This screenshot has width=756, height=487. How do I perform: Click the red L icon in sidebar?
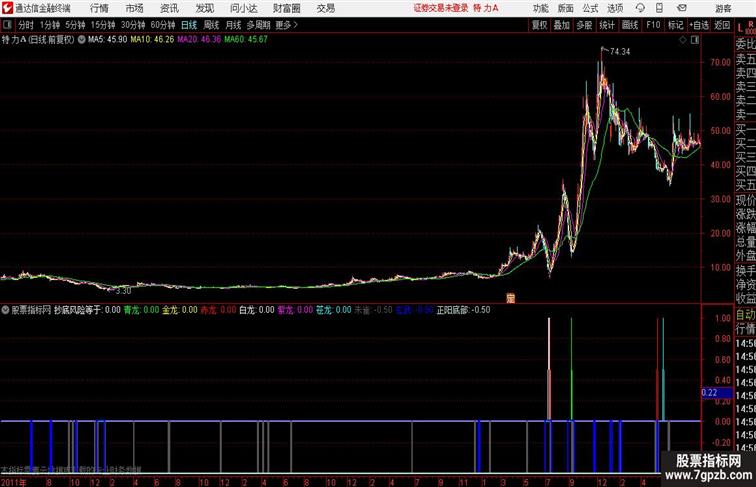point(740,27)
